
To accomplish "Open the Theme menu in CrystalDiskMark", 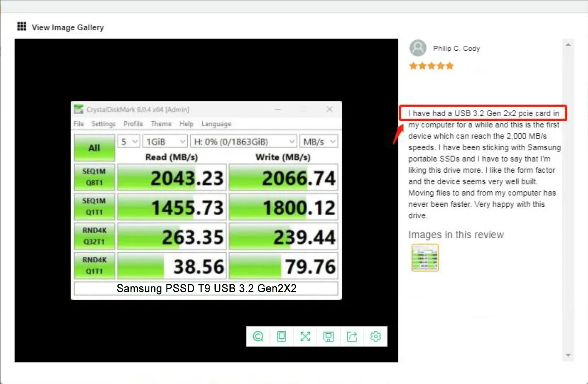I will [x=161, y=124].
